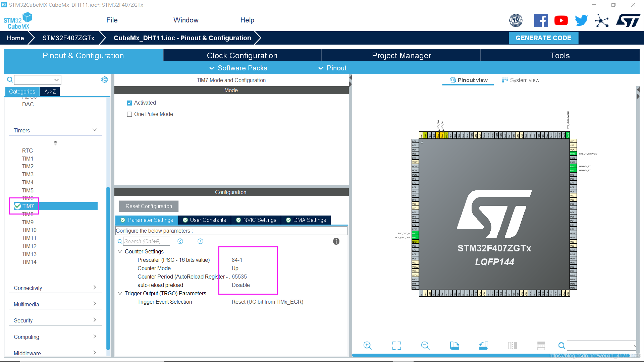The width and height of the screenshot is (644, 362).
Task: Open the Software Packs dropdown
Action: [x=238, y=68]
